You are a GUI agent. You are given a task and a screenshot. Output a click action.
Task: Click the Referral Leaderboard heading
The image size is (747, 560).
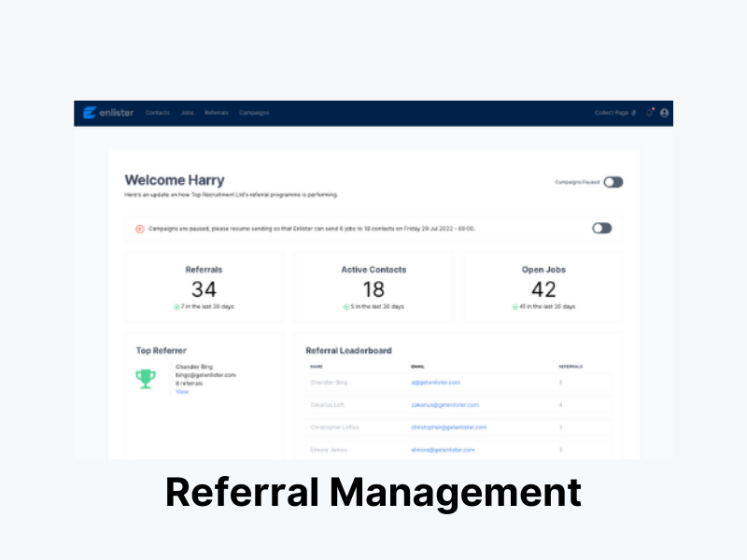pyautogui.click(x=348, y=351)
